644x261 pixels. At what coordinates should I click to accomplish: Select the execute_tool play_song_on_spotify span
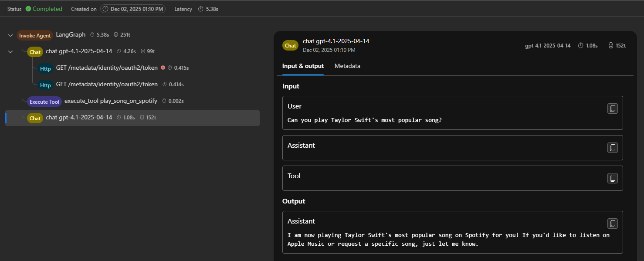click(111, 101)
